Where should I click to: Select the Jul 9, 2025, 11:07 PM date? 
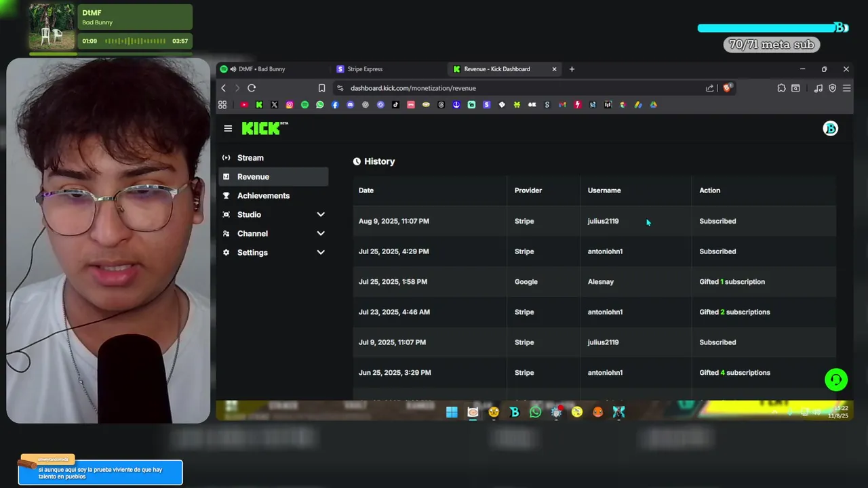(393, 342)
